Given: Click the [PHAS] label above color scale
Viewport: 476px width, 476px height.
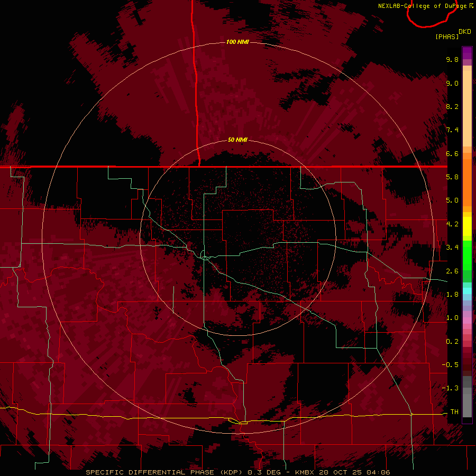Looking at the screenshot, I should pyautogui.click(x=447, y=36).
